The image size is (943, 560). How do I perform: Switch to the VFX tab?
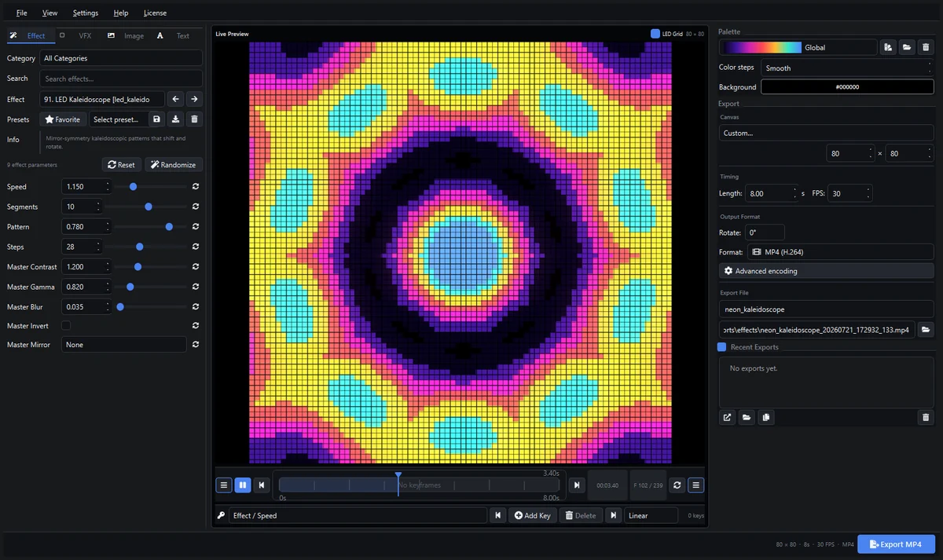pos(77,35)
